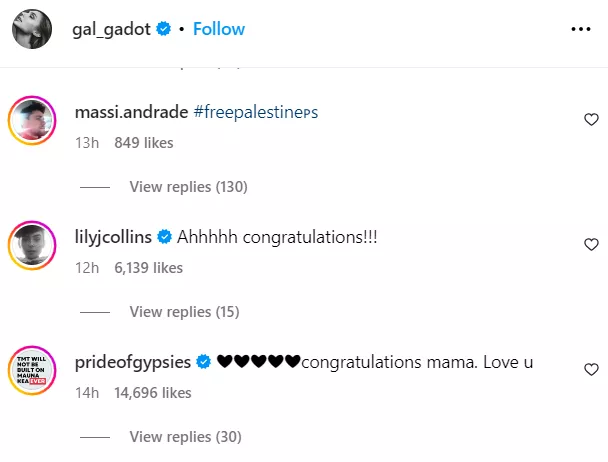View the 849 likes list
This screenshot has width=608, height=462.
(144, 143)
